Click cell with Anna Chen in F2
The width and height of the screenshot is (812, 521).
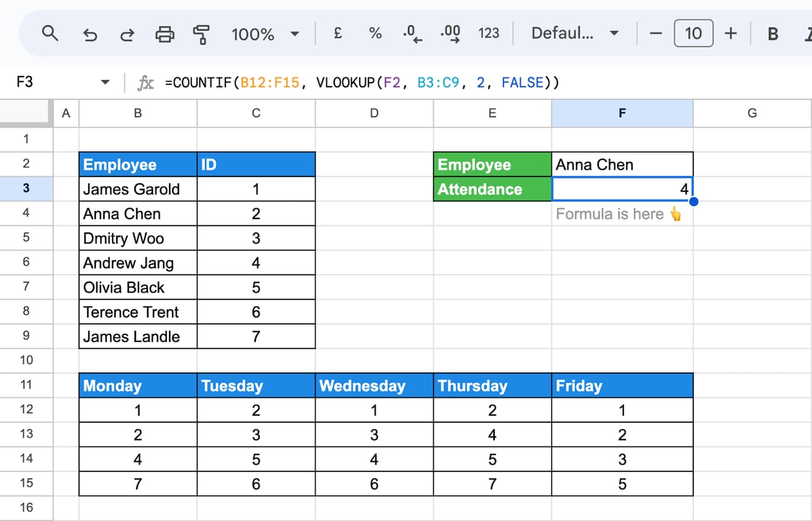click(x=622, y=165)
